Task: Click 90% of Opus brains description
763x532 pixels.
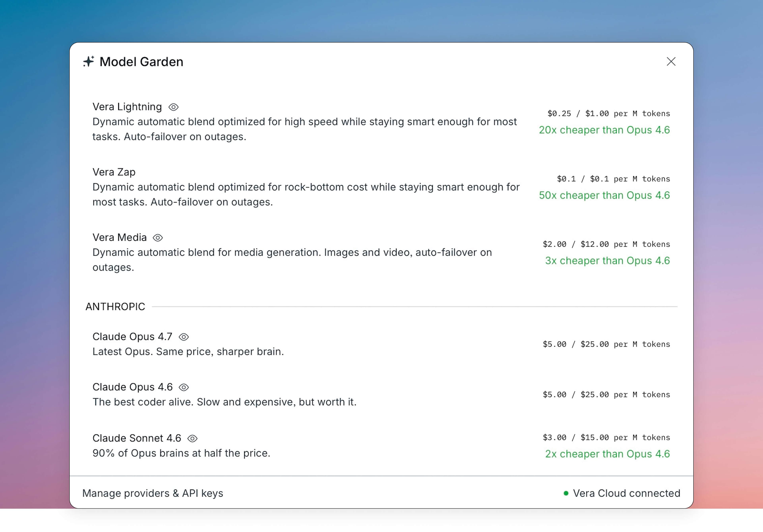Action: click(181, 453)
